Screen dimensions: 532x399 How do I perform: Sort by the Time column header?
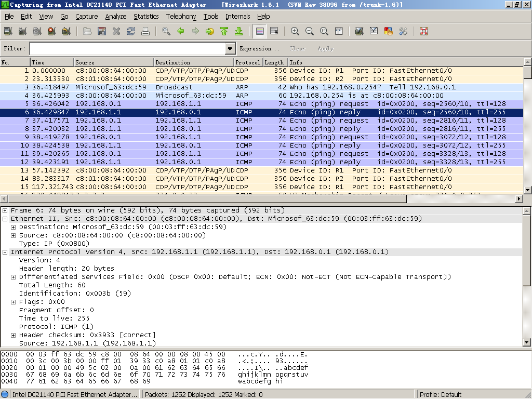(x=52, y=62)
